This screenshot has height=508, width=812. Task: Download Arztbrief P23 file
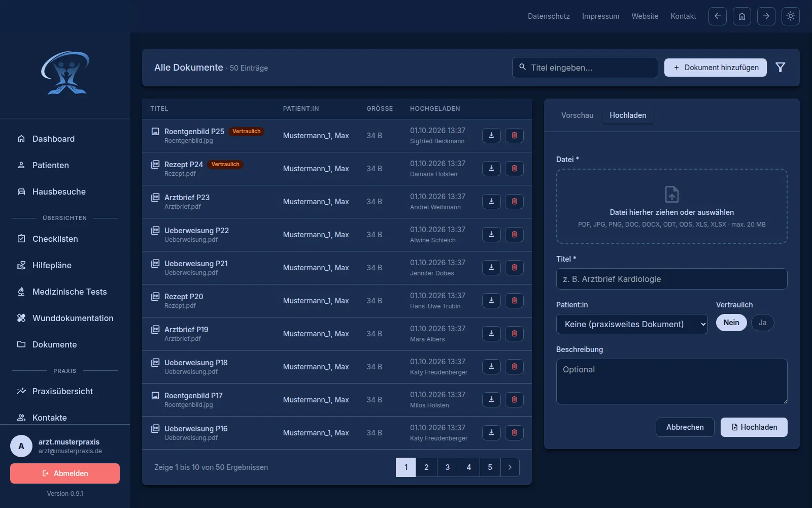click(x=491, y=202)
